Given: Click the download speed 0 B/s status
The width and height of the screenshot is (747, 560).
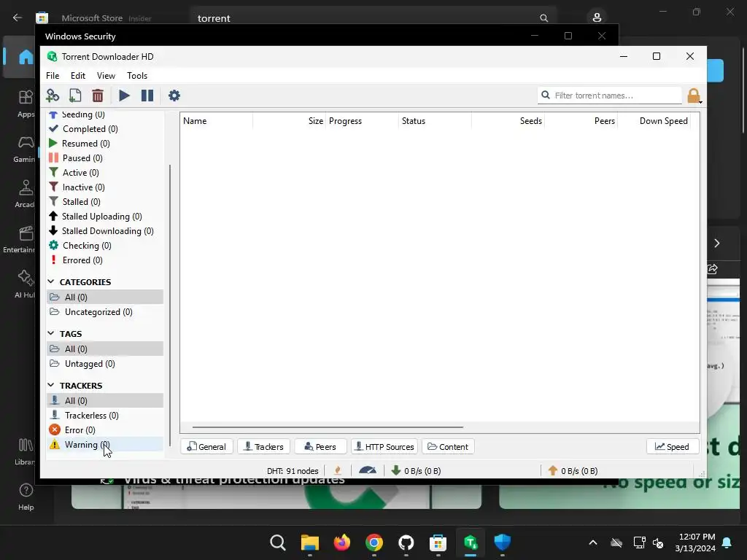Looking at the screenshot, I should click(416, 471).
